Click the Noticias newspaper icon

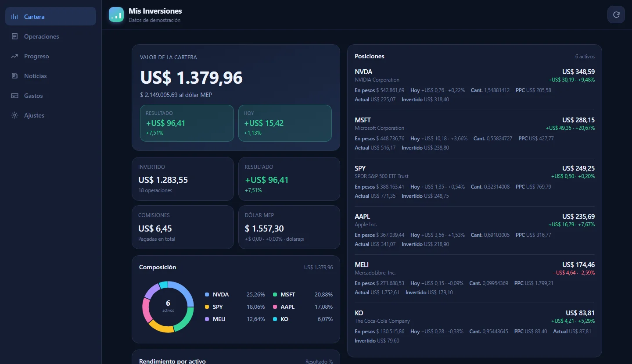point(14,76)
